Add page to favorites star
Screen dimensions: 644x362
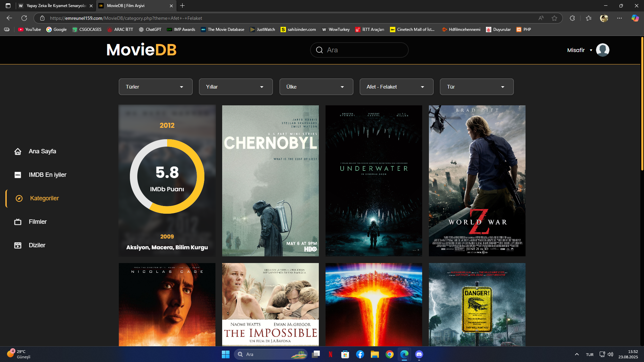click(554, 18)
